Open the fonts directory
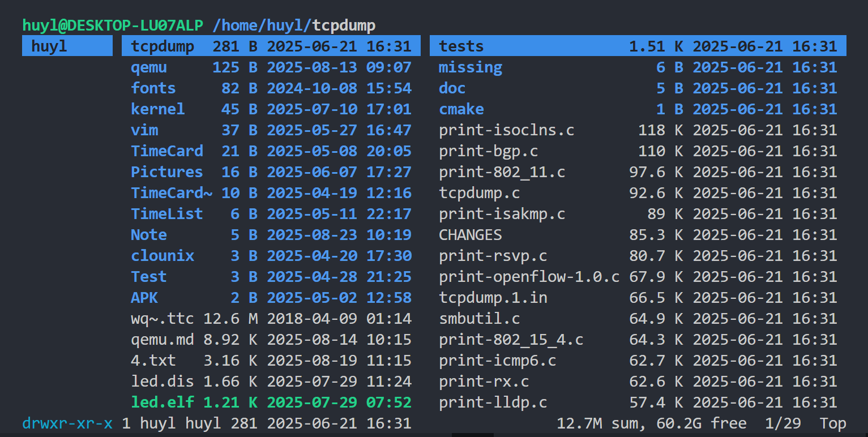This screenshot has width=868, height=437. 271,88
